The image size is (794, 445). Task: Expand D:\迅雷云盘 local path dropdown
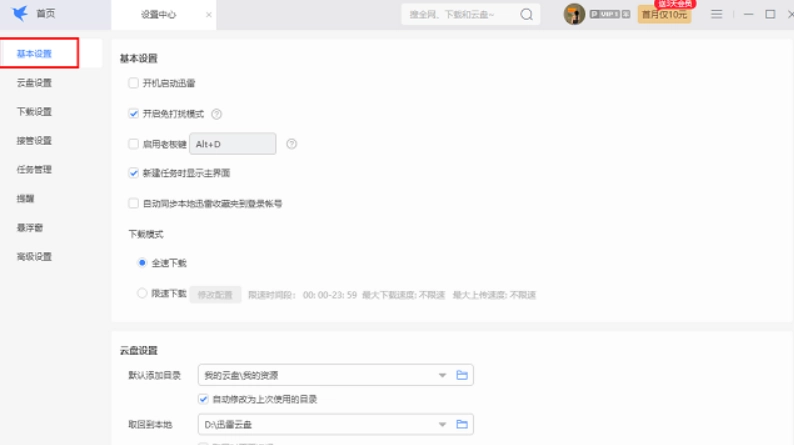coord(442,424)
